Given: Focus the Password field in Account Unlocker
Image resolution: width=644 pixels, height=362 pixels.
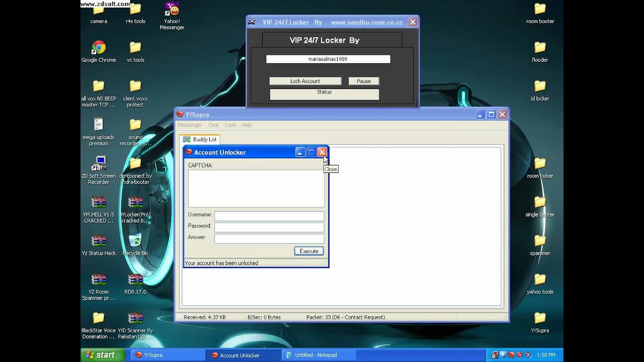Looking at the screenshot, I should point(269,227).
